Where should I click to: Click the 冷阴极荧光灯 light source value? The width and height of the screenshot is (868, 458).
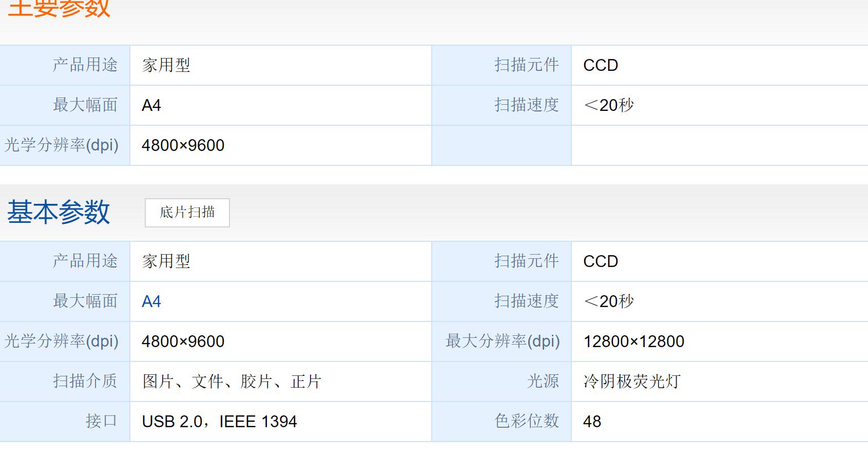(632, 381)
